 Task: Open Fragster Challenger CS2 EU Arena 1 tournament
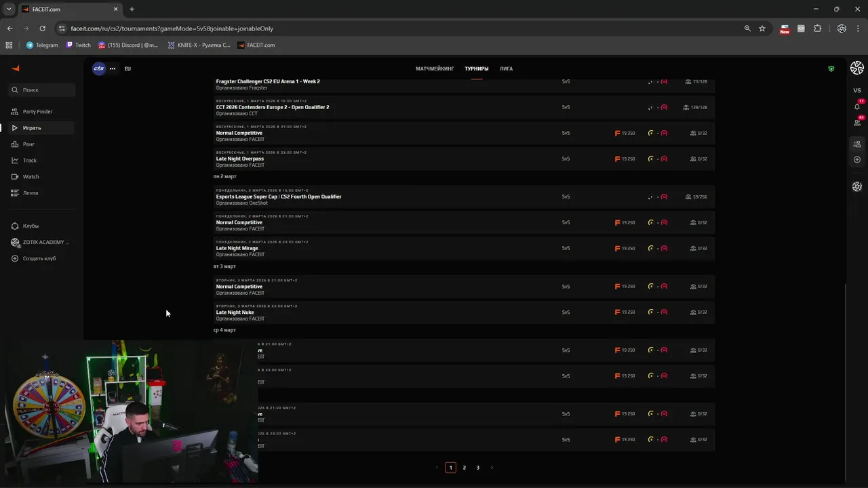pyautogui.click(x=268, y=81)
